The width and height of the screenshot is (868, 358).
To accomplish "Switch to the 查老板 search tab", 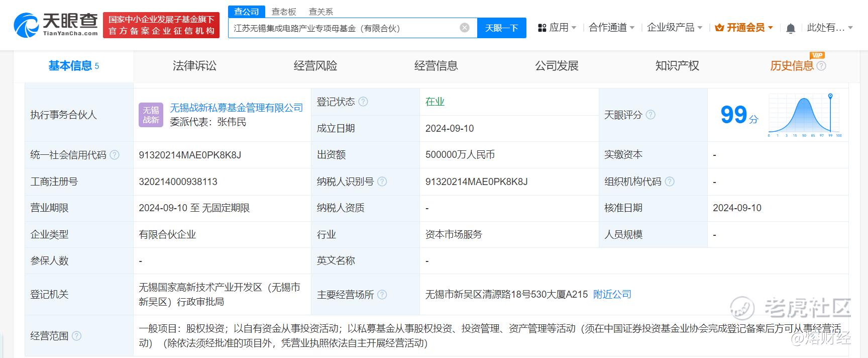I will pos(284,12).
